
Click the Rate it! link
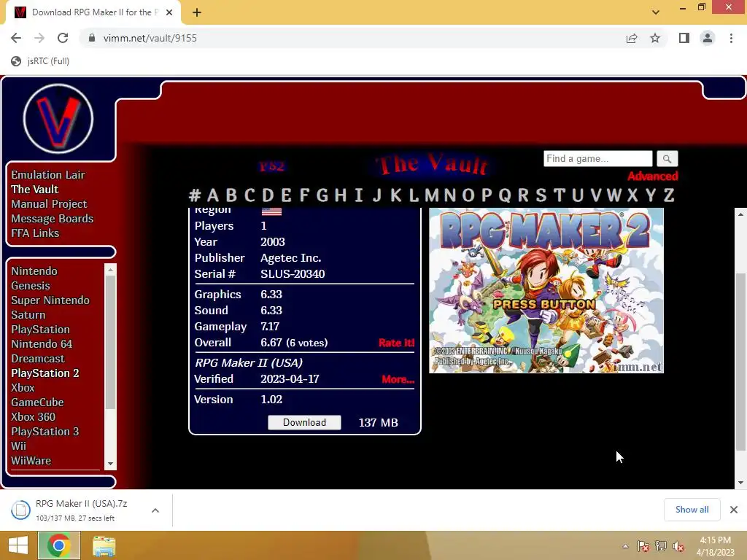coord(396,343)
